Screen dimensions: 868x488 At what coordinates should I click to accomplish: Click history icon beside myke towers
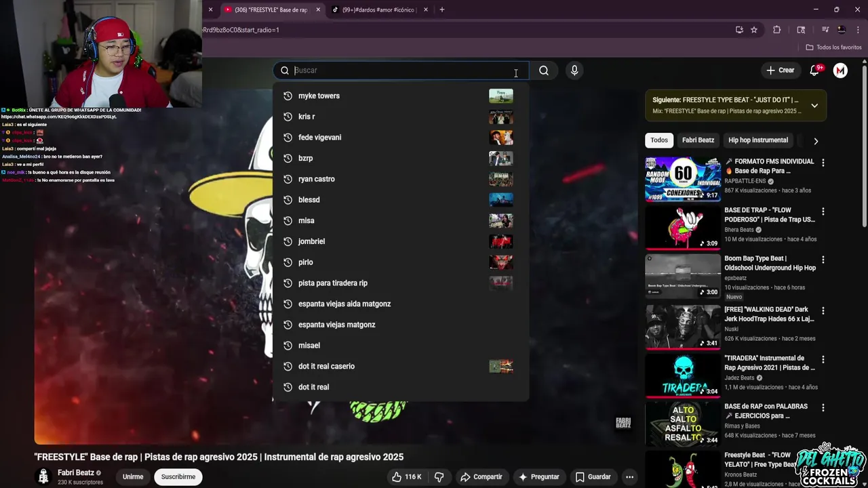click(x=288, y=96)
